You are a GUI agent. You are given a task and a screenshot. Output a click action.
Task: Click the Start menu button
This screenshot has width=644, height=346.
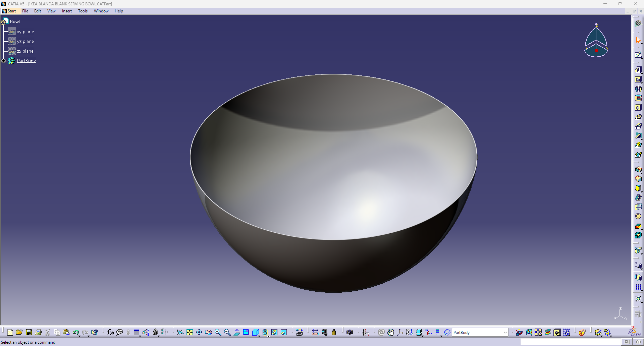point(9,11)
